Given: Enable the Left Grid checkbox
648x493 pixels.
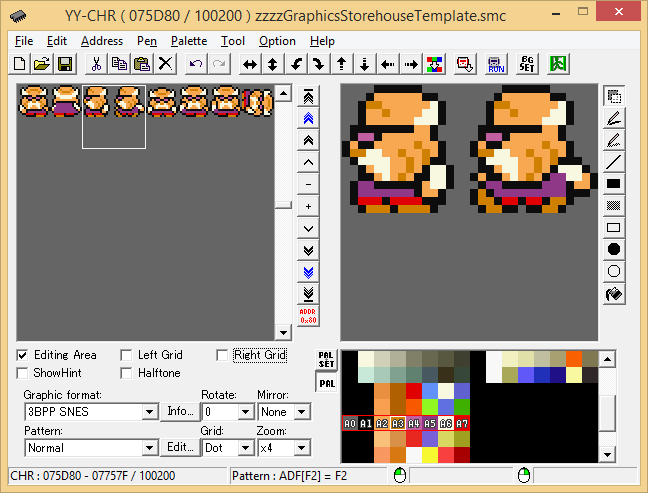Looking at the screenshot, I should point(126,355).
